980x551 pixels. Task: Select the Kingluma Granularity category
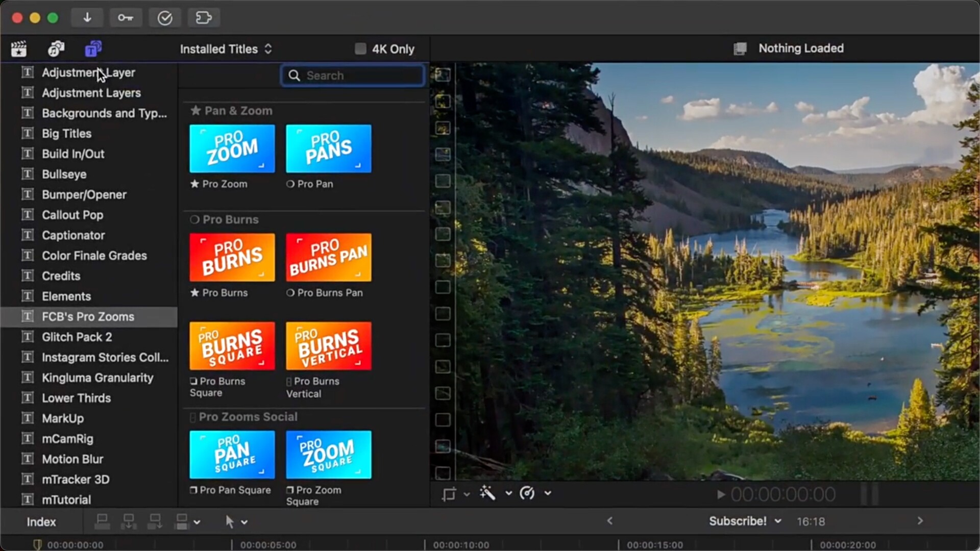(89, 378)
